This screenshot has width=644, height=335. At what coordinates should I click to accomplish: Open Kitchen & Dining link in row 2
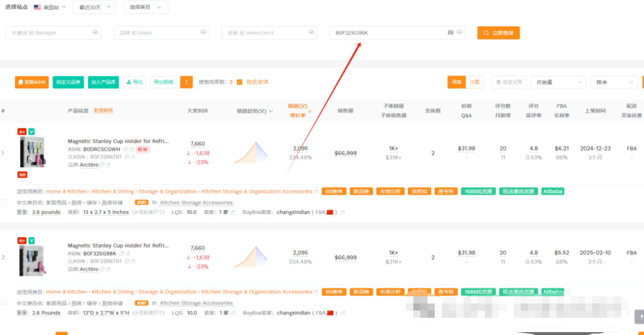113,292
